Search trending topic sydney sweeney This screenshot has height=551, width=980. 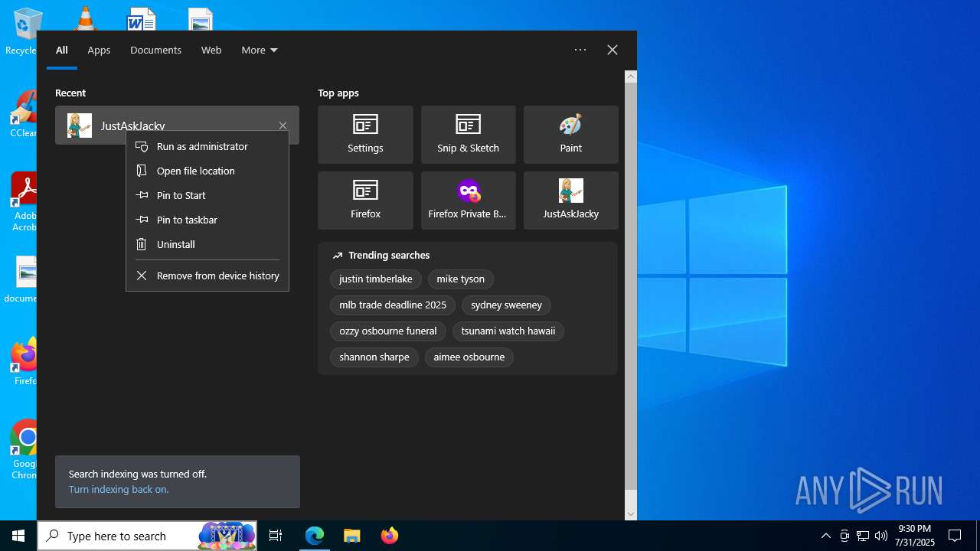coord(506,305)
